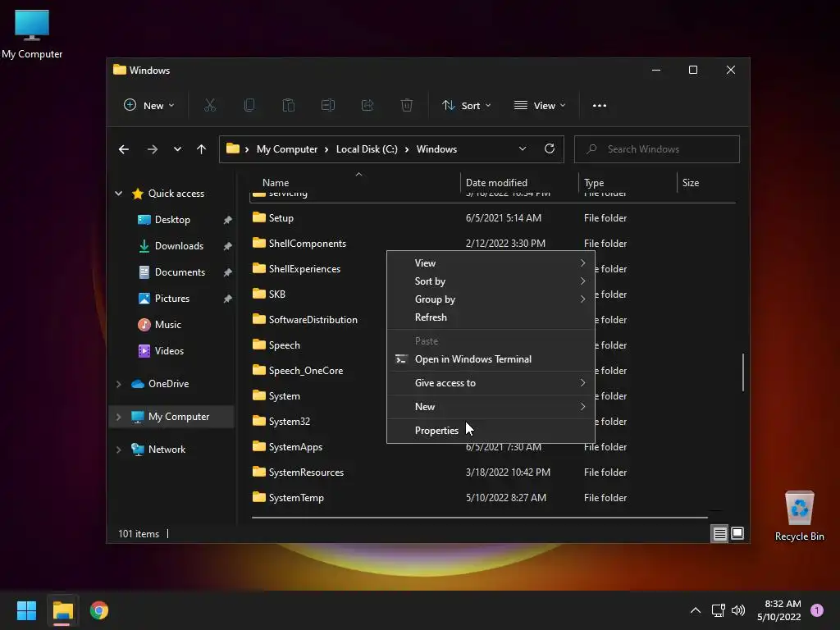Viewport: 840px width, 630px height.
Task: Select the My Computer desktop icon
Action: pyautogui.click(x=32, y=34)
